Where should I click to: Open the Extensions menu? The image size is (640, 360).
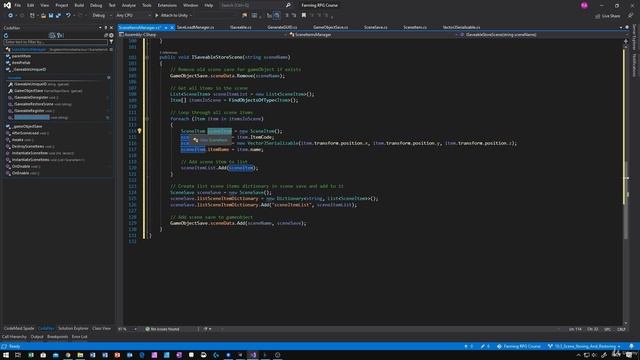coord(167,5)
